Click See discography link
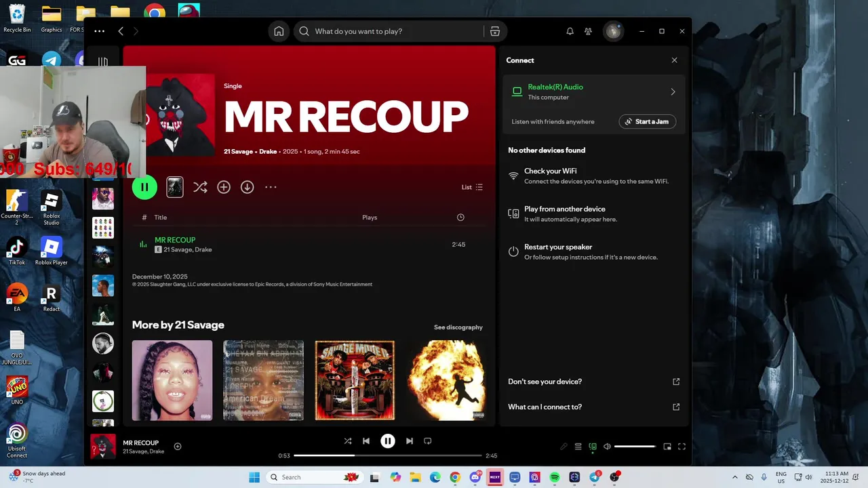 click(458, 327)
